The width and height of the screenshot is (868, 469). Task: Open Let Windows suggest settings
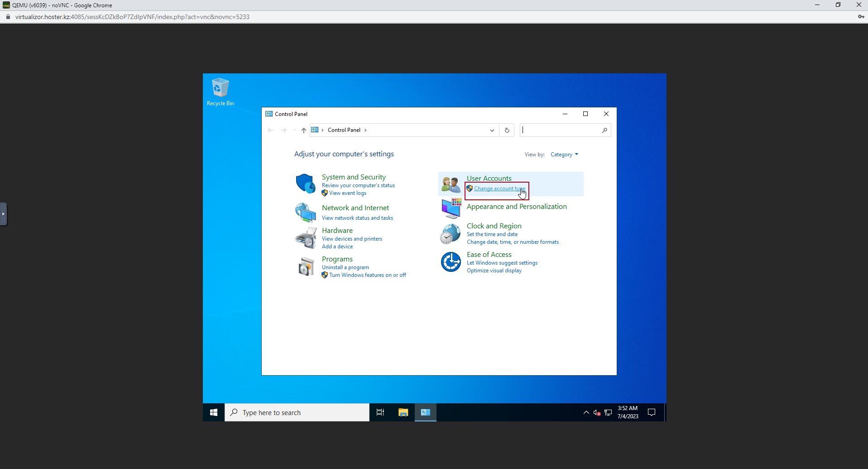click(x=502, y=263)
